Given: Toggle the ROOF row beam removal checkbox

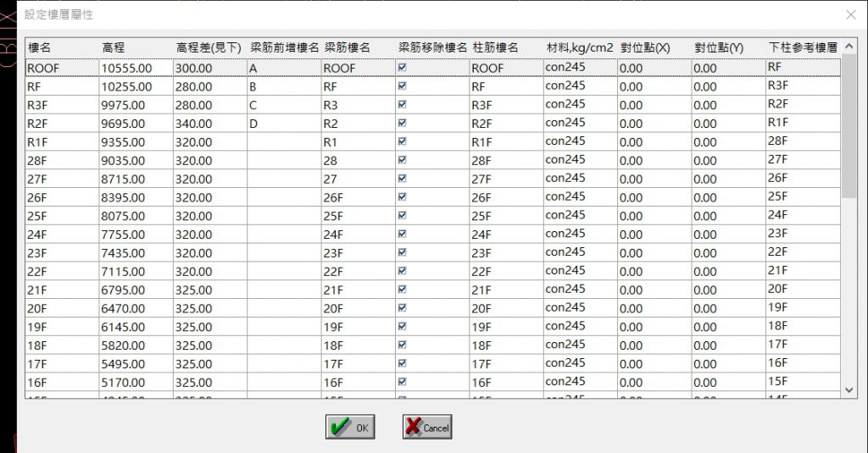Looking at the screenshot, I should (403, 68).
